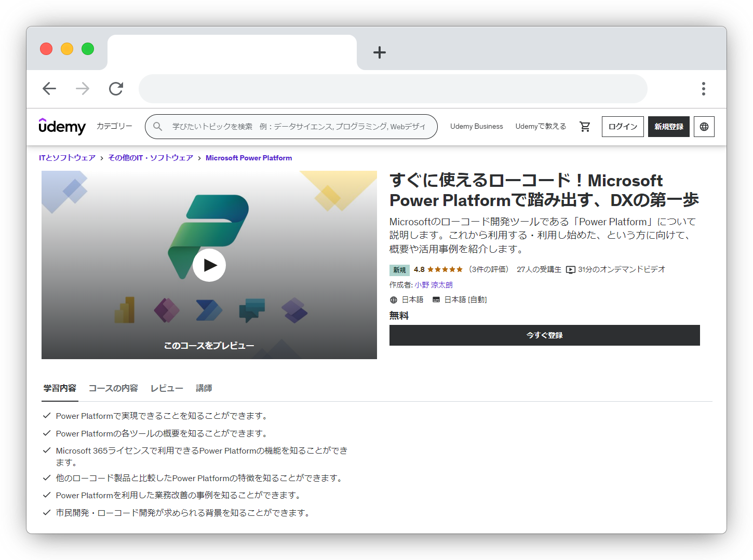The height and width of the screenshot is (560, 753).
Task: Open the language globe button
Action: (x=704, y=127)
